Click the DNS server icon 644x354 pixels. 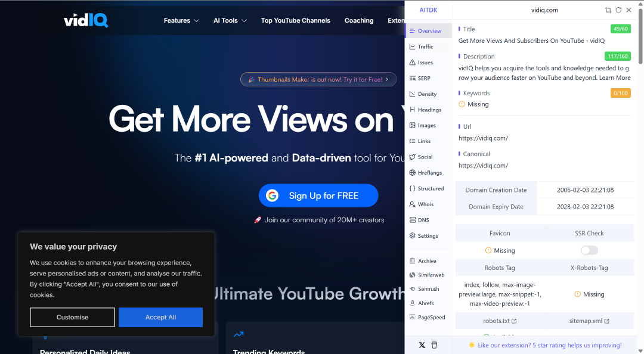coord(413,220)
